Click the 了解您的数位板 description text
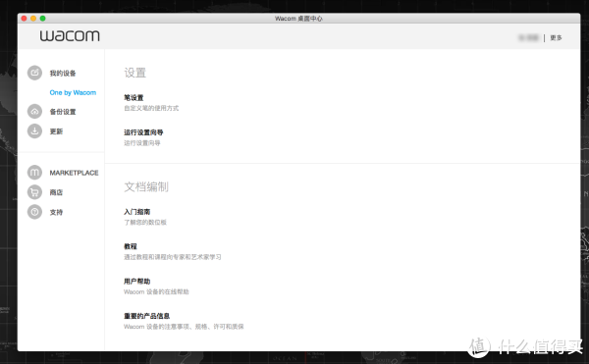Screen dimensions: 589x364 pyautogui.click(x=145, y=223)
